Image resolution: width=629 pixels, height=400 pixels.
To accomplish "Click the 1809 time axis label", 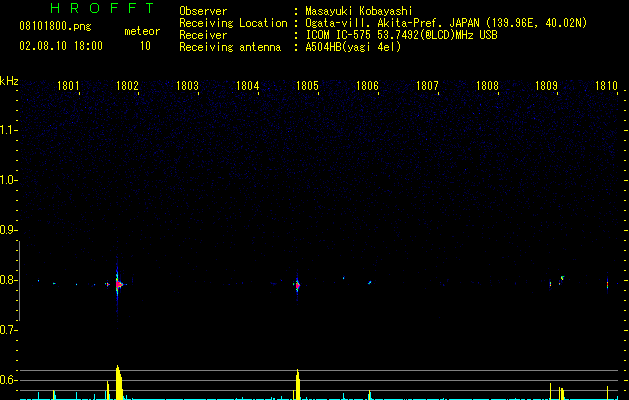I will [x=546, y=86].
